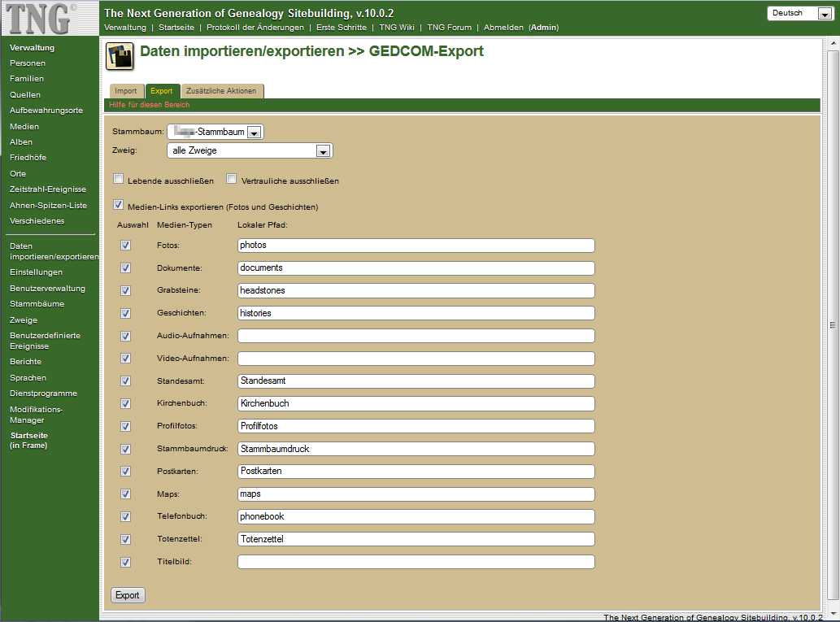Enable the Vertrauliche ausschließen checkbox
Viewport: 840px width, 622px height.
pyautogui.click(x=232, y=180)
